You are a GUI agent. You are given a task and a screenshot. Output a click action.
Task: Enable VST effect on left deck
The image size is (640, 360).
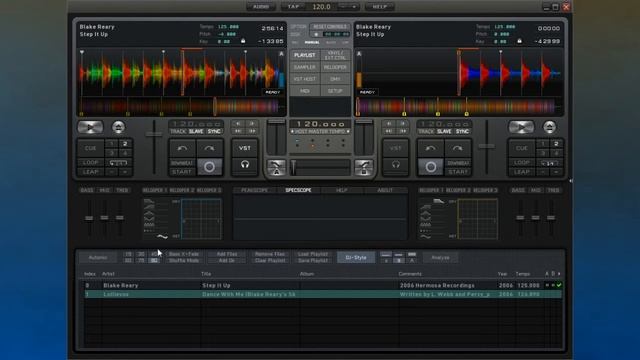[x=245, y=148]
